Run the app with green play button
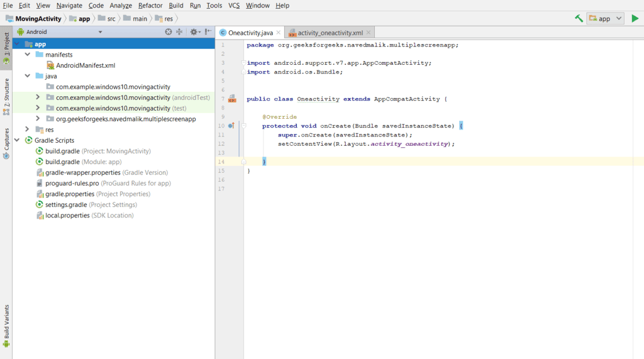This screenshot has width=644, height=359. 635,18
